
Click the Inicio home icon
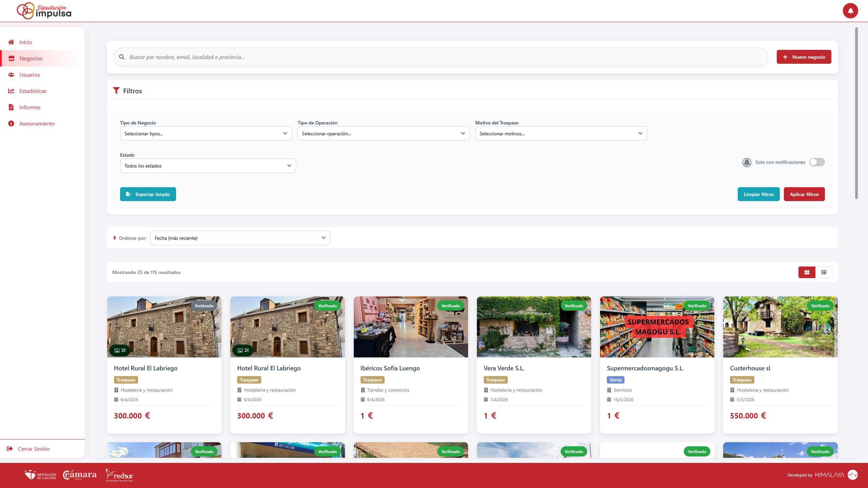11,42
